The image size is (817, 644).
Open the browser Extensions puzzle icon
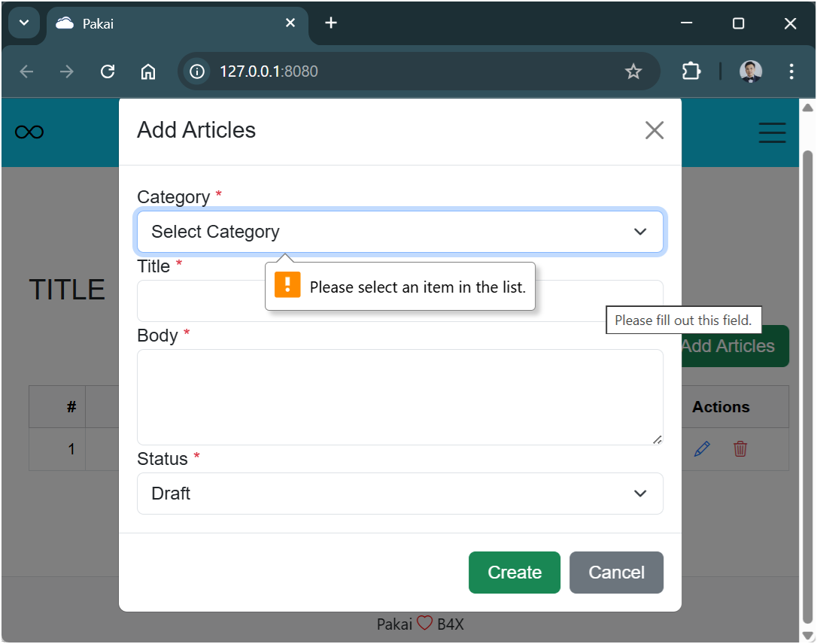point(691,71)
